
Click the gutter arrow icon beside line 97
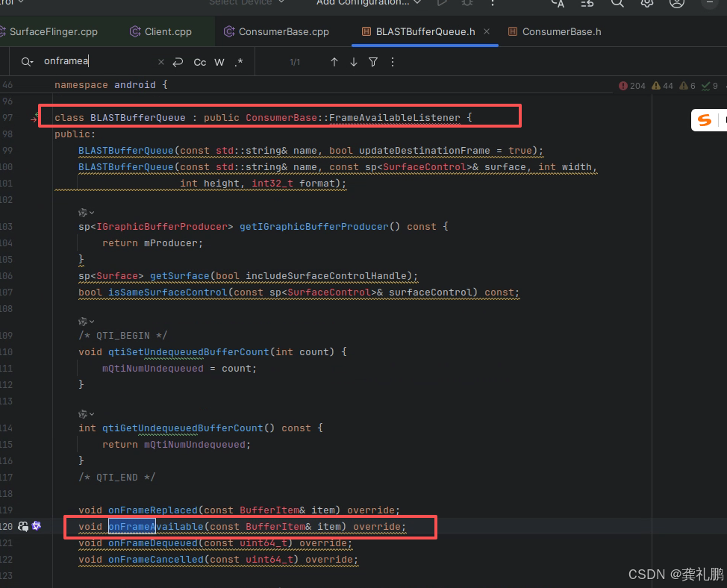click(34, 118)
